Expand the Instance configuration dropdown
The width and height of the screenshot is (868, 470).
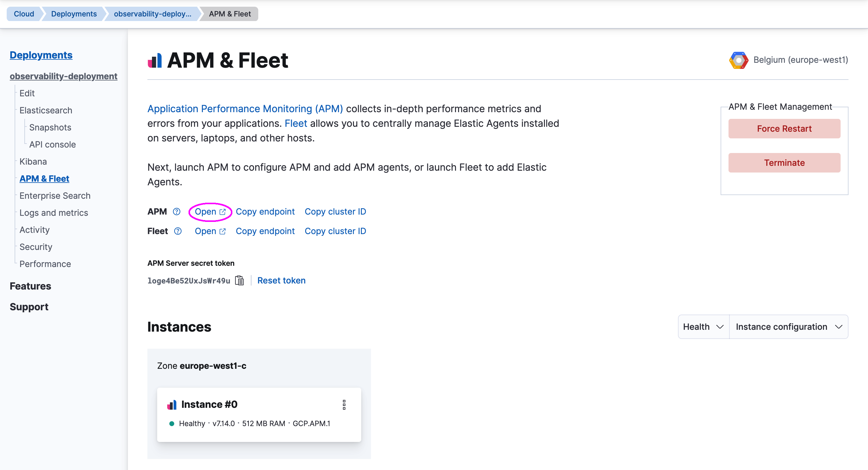click(x=789, y=327)
